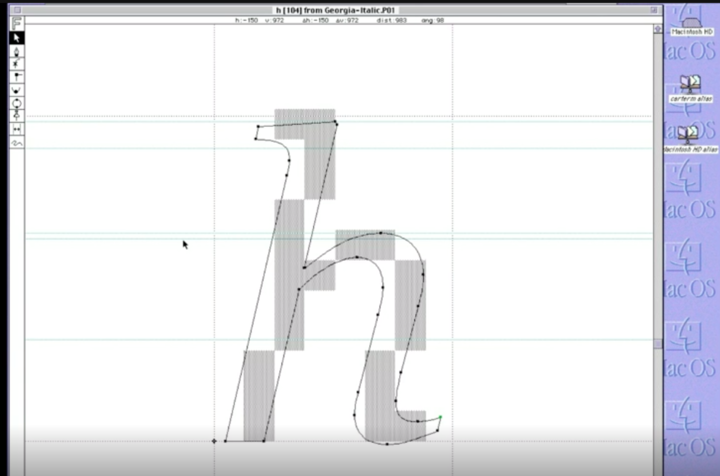720x476 pixels.
Task: Select the tangent point tool
Action: coord(17,116)
